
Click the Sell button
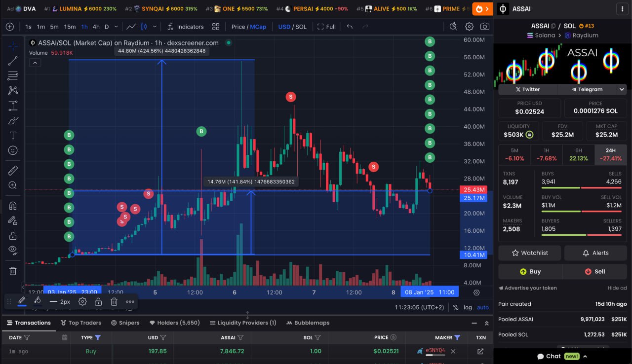pyautogui.click(x=595, y=271)
